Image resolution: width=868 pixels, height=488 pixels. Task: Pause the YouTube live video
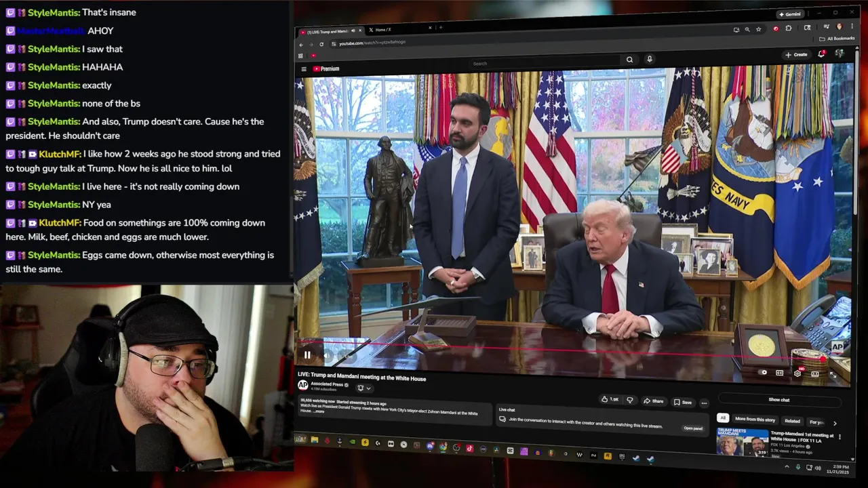tap(307, 355)
